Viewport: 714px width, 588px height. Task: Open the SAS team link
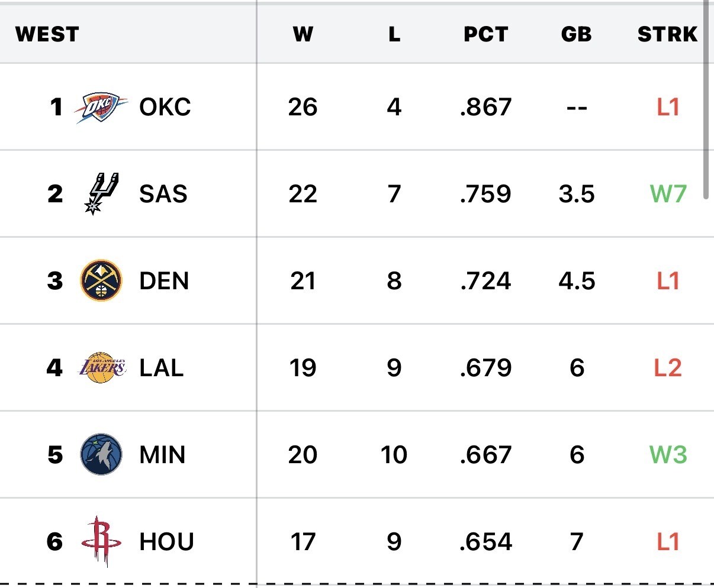click(x=163, y=194)
